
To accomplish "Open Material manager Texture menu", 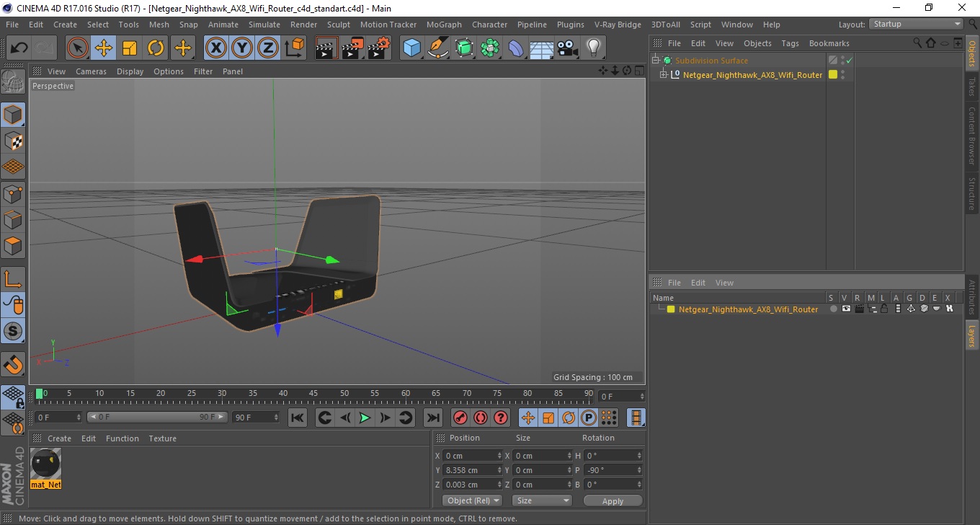I will point(163,438).
